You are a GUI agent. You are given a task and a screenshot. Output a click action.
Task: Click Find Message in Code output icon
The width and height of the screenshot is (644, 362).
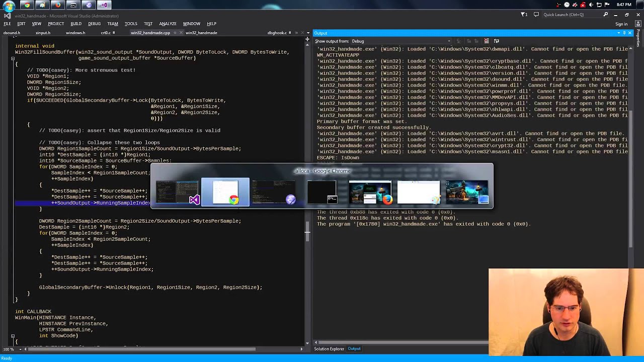[459, 41]
